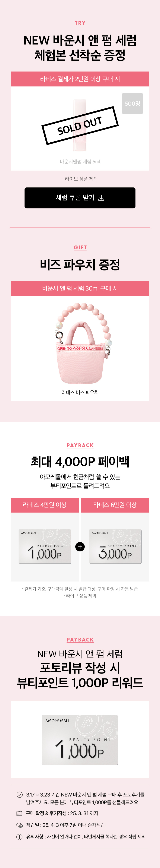The height and width of the screenshot is (868, 160).
Task: Click the 라네즈 6만원 이상 header
Action: point(115,505)
